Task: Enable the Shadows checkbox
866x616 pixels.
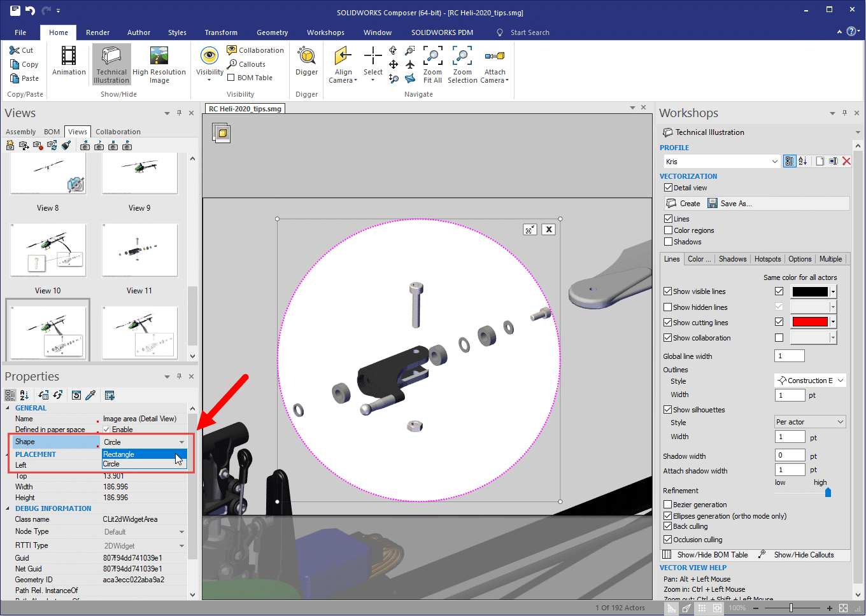Action: point(668,242)
